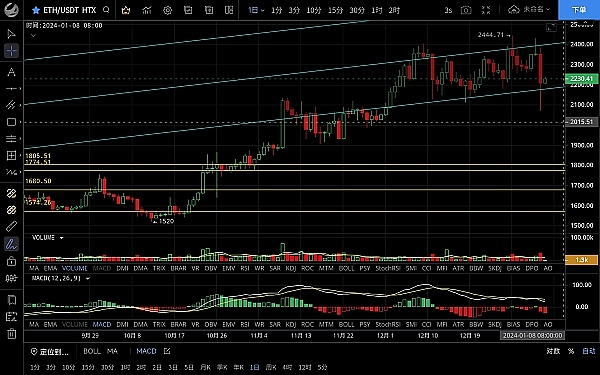Click the BOLL indicator in bottom bar

(92, 351)
